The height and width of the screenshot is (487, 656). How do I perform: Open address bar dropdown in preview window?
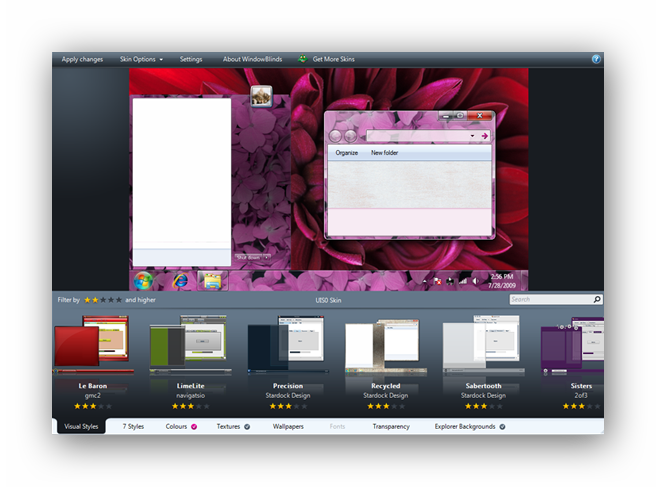tap(471, 135)
